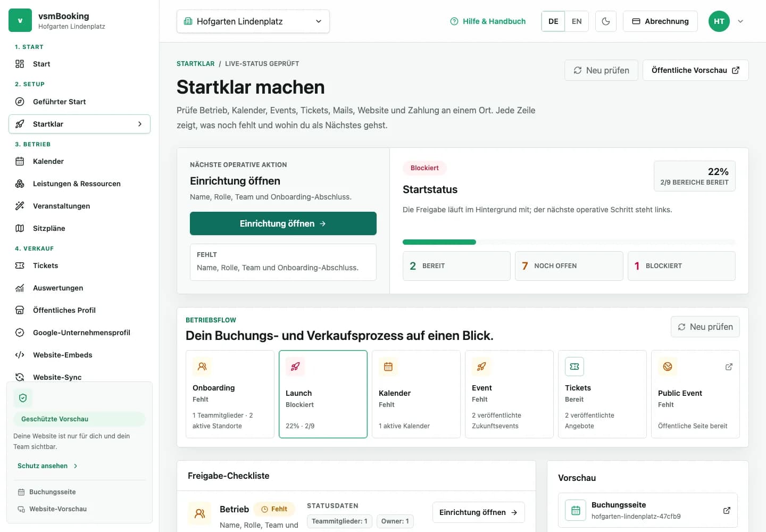Expand the Startklar sidebar chevron
The width and height of the screenshot is (766, 532).
[140, 124]
